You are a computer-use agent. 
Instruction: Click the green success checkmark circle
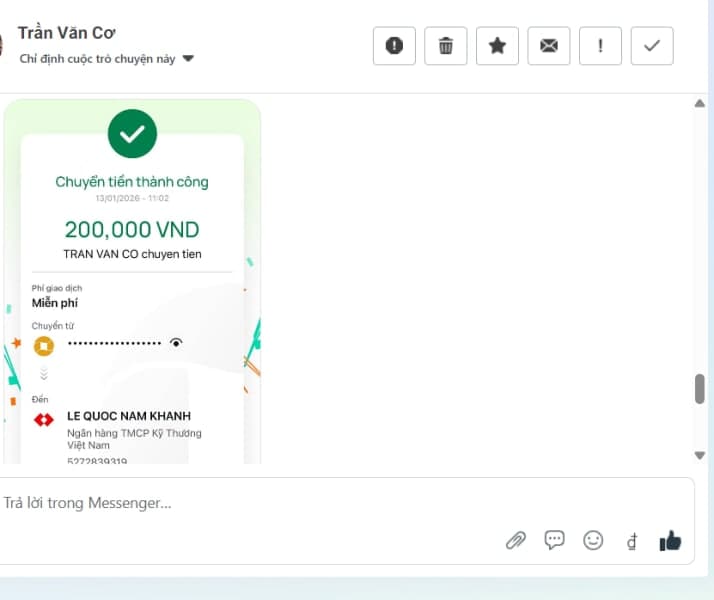[132, 133]
